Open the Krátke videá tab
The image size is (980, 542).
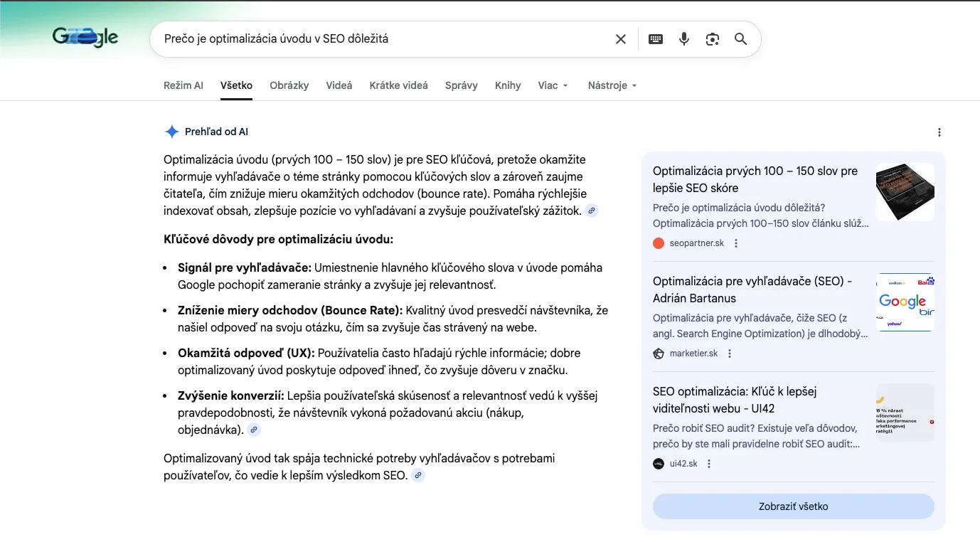tap(398, 85)
